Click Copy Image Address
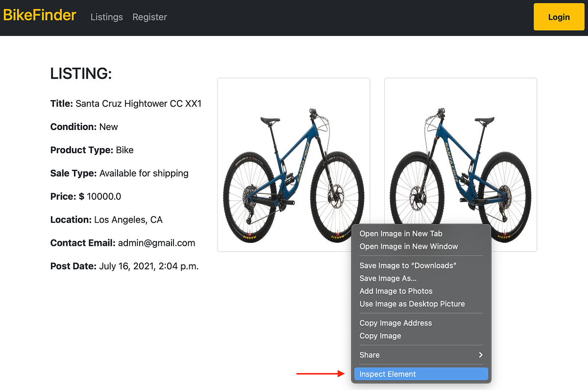The image size is (588, 390). 395,323
